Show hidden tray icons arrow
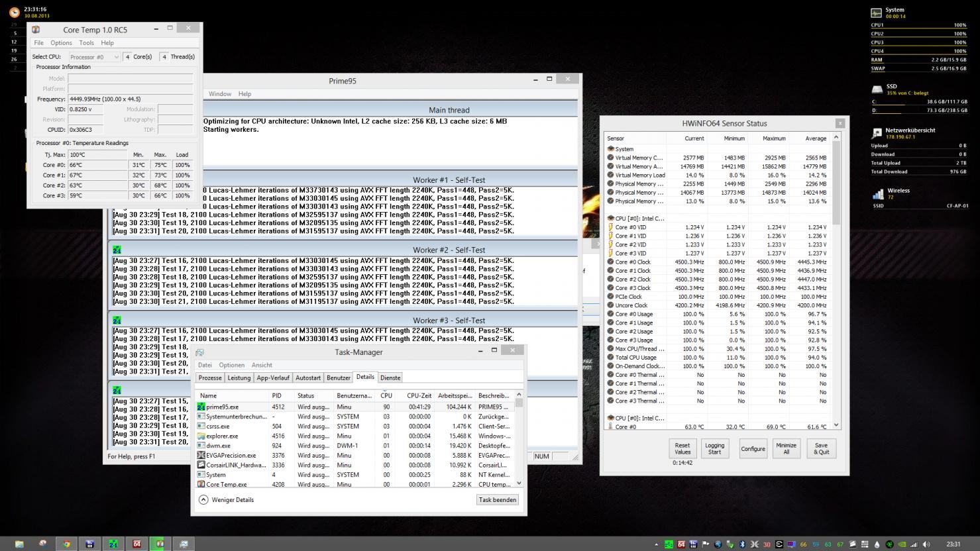Image resolution: width=980 pixels, height=551 pixels. (657, 544)
